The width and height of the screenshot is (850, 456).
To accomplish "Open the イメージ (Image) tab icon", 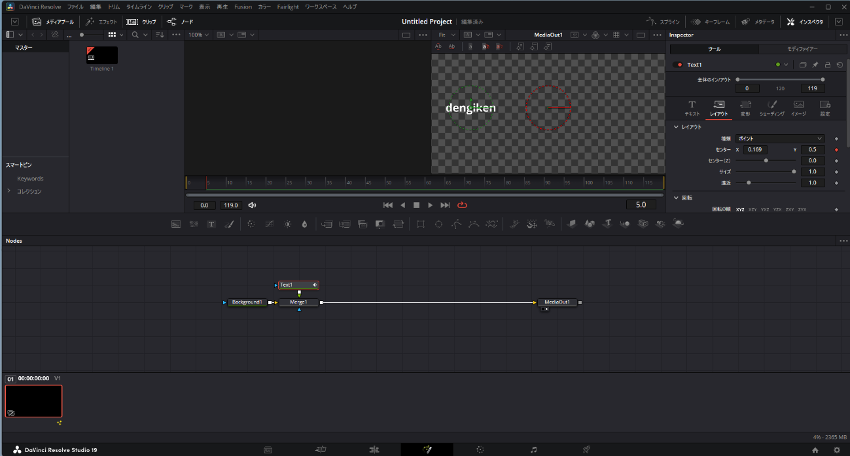I will pos(798,107).
